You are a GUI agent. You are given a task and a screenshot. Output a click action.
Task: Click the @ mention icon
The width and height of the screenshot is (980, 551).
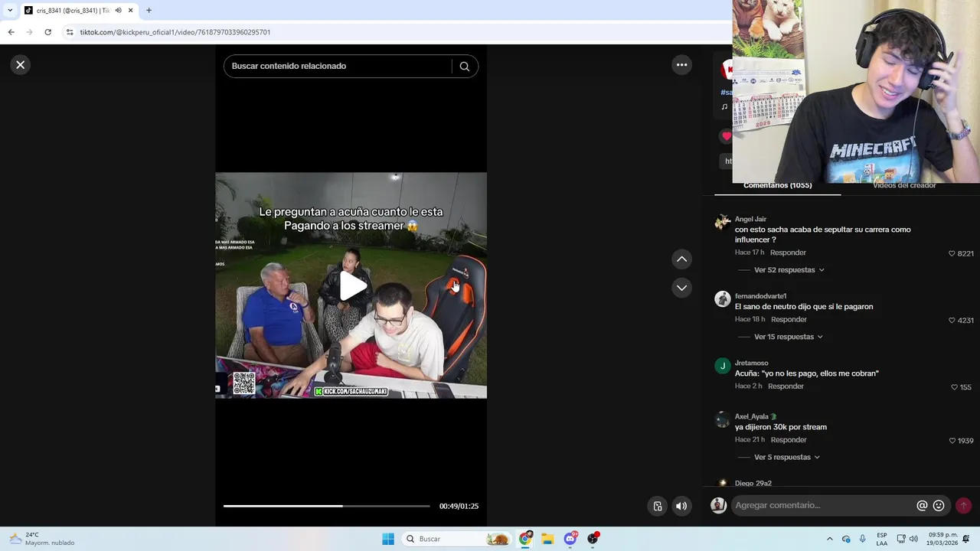[922, 506]
